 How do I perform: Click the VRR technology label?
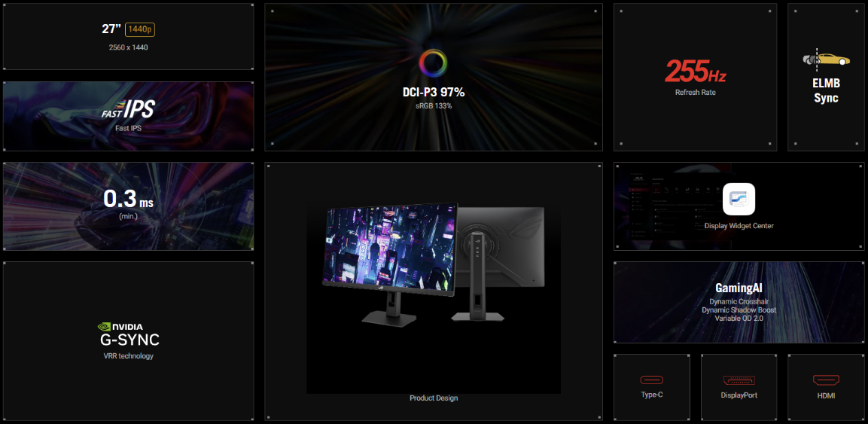(128, 355)
